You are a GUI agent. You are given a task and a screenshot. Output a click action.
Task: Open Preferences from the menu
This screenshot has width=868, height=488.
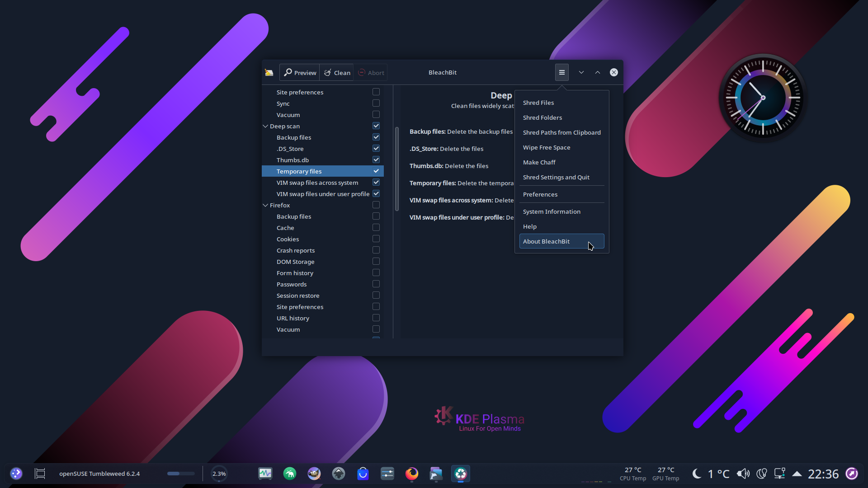coord(561,194)
